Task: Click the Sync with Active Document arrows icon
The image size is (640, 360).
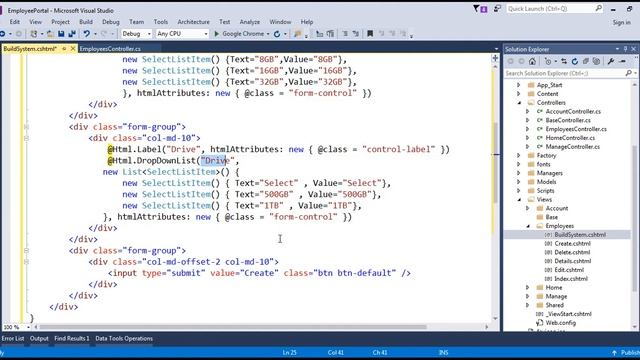Action: [x=564, y=61]
